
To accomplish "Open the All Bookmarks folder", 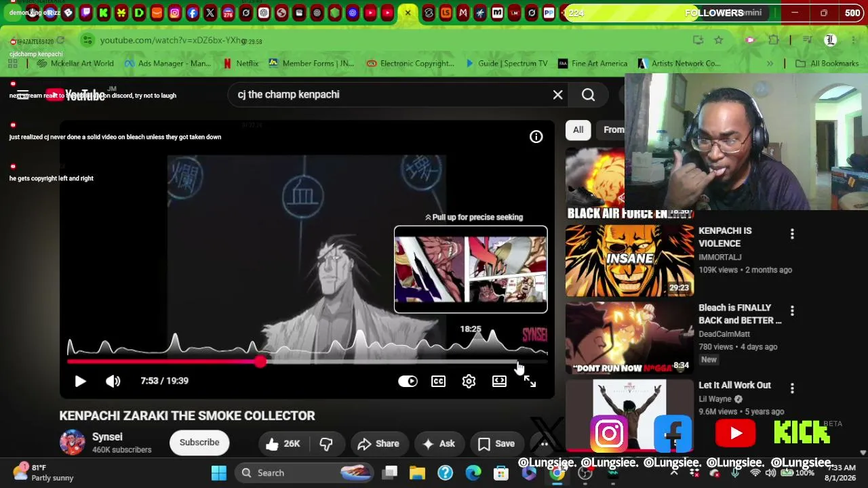I will tap(827, 64).
